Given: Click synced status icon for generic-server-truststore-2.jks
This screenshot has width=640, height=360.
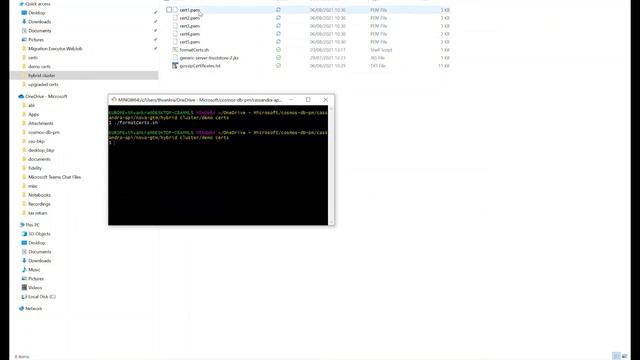Looking at the screenshot, I should [x=278, y=58].
